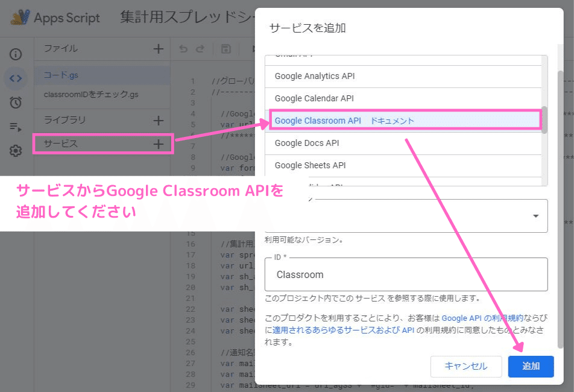Screen dimensions: 574x392
Task: Expand the version dropdown arrow
Action: click(x=535, y=216)
